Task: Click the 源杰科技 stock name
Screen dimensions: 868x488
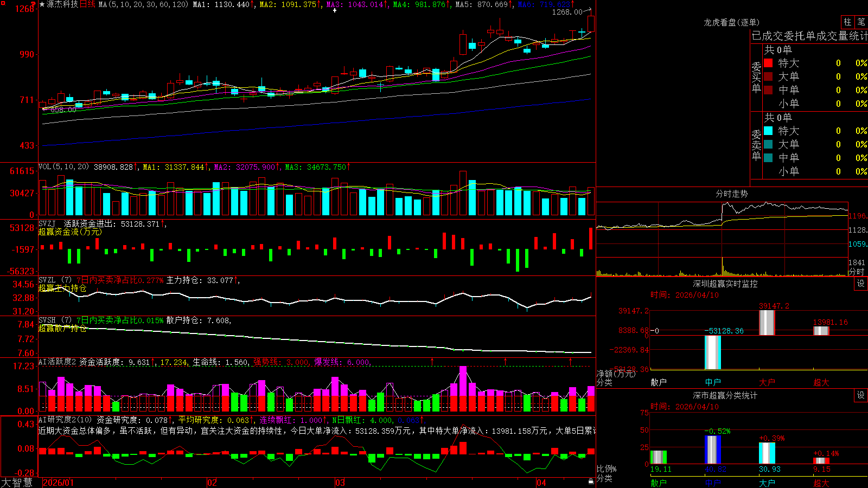Action: click(x=62, y=4)
